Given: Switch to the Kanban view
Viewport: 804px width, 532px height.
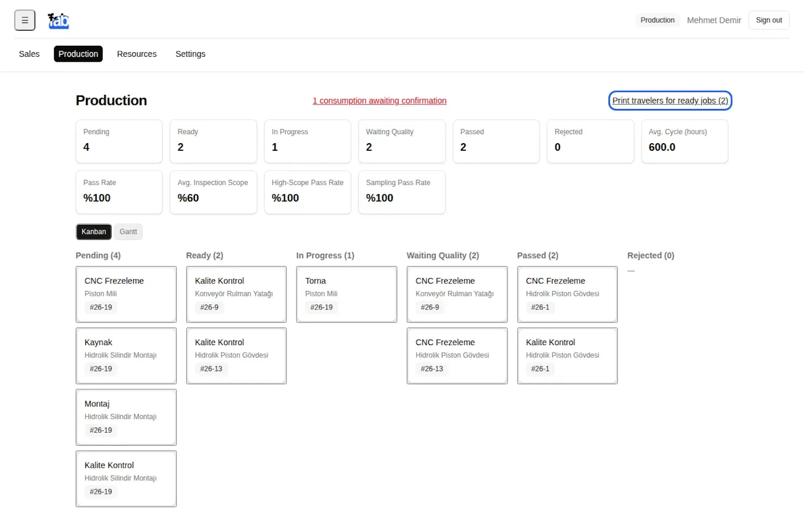Looking at the screenshot, I should pos(94,232).
